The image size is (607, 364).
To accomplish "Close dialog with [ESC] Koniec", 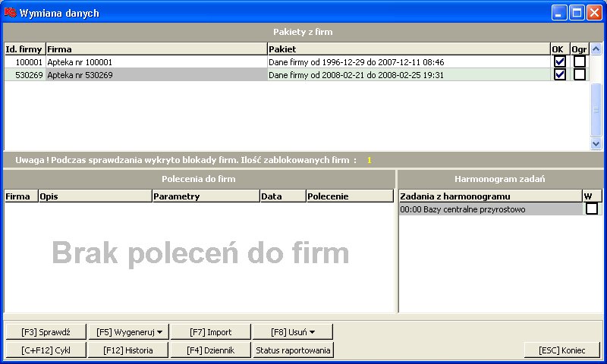I will (562, 350).
